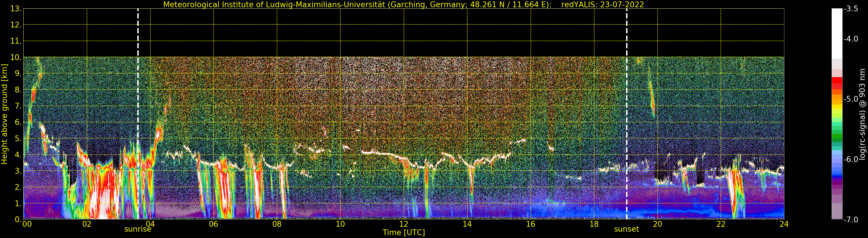
Task: Click the x-axis tick label '12'
Action: coord(404,224)
